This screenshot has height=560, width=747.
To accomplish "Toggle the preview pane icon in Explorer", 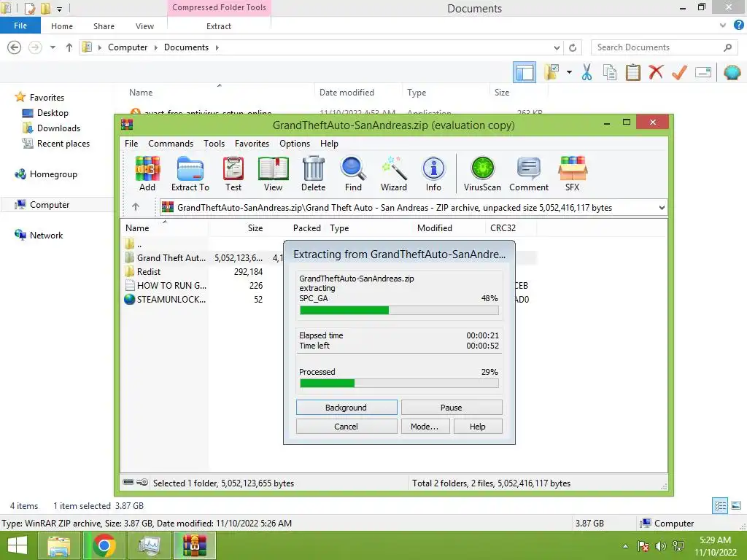I will pyautogui.click(x=525, y=72).
